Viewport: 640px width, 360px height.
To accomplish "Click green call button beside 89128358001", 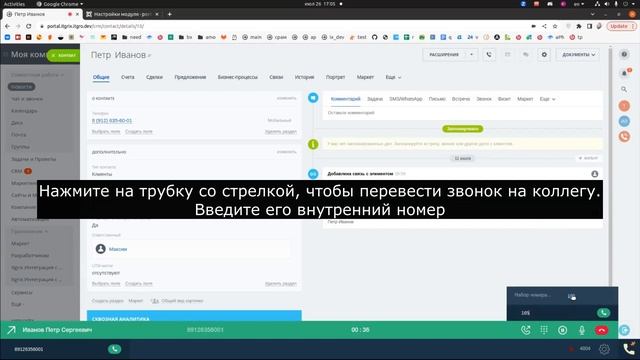I will click(114, 349).
